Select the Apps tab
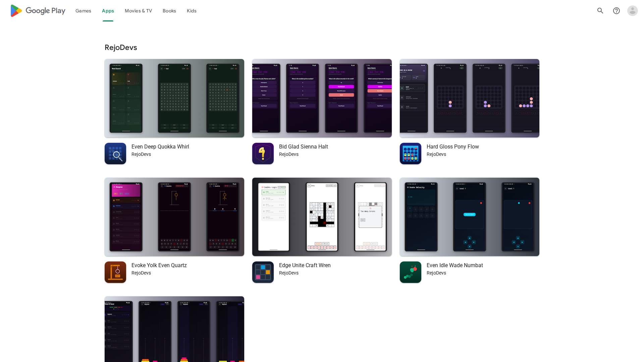Screen dimensions: 644x362 tap(108, 11)
